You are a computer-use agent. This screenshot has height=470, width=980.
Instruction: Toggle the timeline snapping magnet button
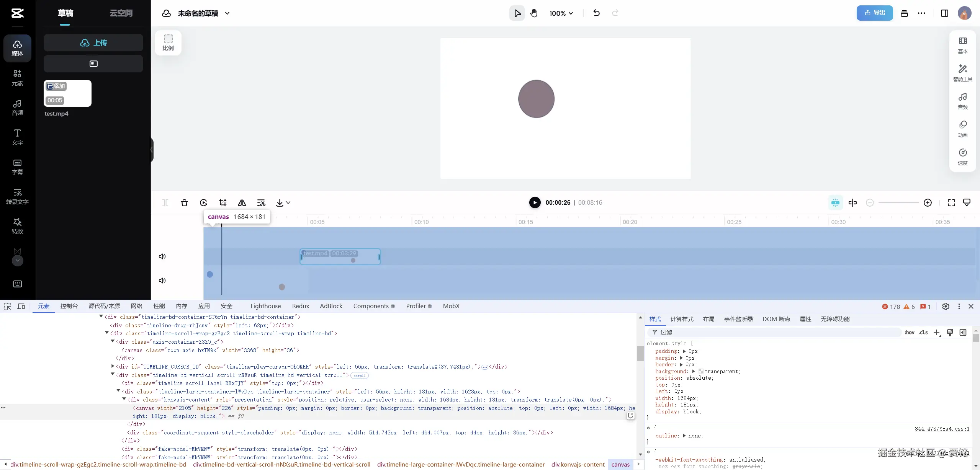click(x=835, y=202)
